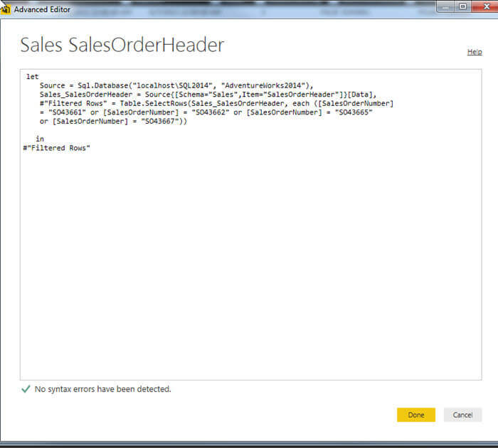Click the green syntax check mark icon
Screen dimensions: 498x448
[x=26, y=389]
